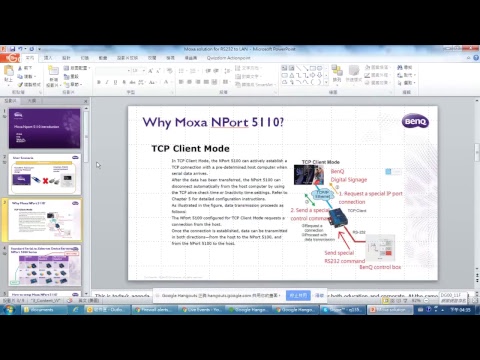Toggle Center text alignment
The width and height of the screenshot is (480, 360).
(x=189, y=82)
